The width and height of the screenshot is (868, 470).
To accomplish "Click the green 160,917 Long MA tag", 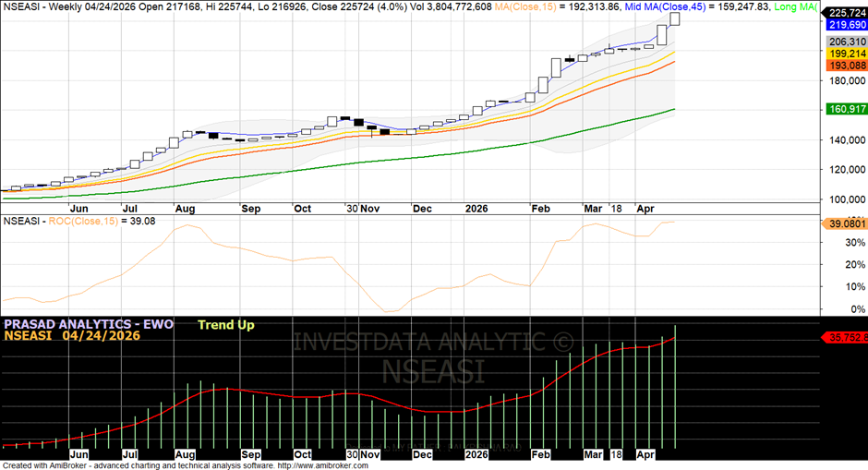I will 847,109.
